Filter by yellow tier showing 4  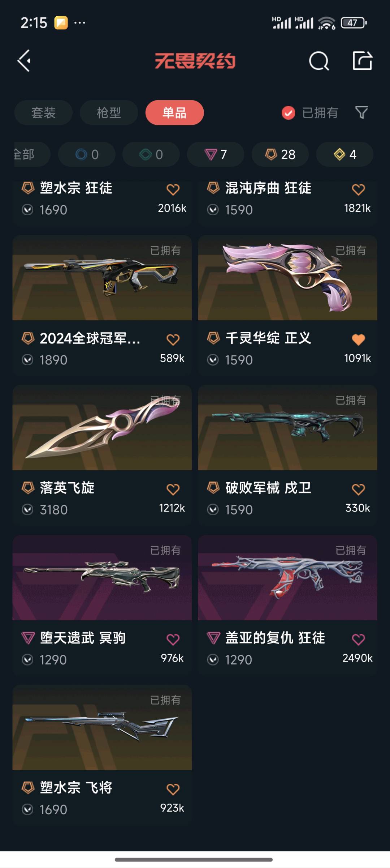point(345,154)
